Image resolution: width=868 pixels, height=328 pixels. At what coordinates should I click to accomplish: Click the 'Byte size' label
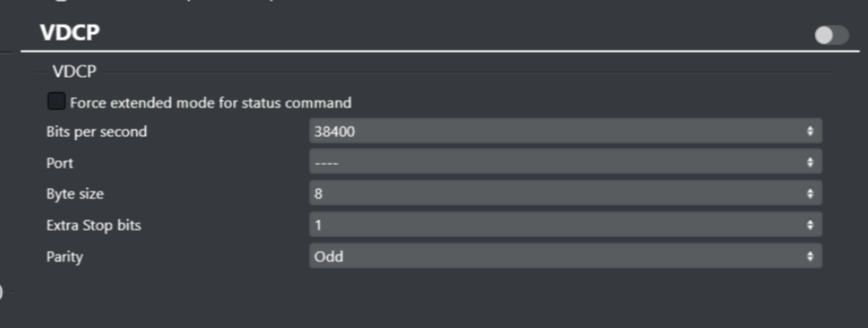[75, 194]
